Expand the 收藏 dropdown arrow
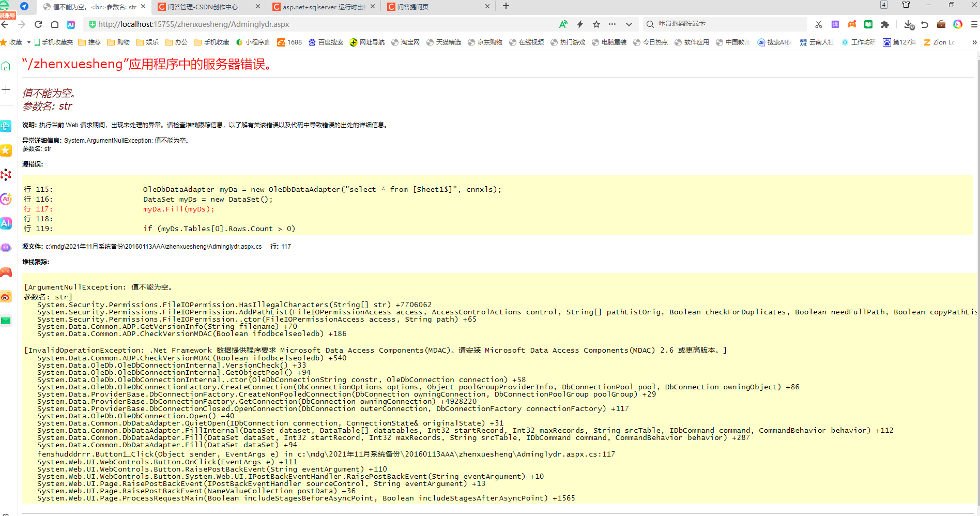Image resolution: width=980 pixels, height=516 pixels. [x=28, y=42]
